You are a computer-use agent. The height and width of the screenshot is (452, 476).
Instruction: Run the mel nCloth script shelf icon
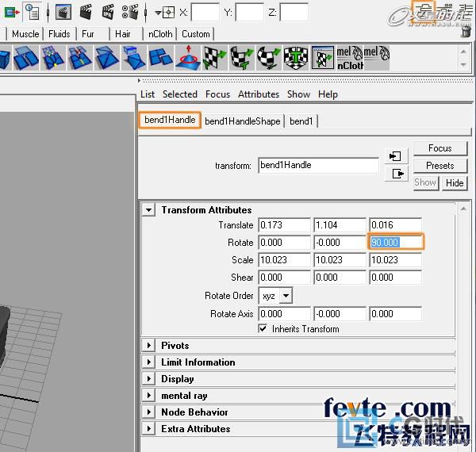click(x=350, y=58)
